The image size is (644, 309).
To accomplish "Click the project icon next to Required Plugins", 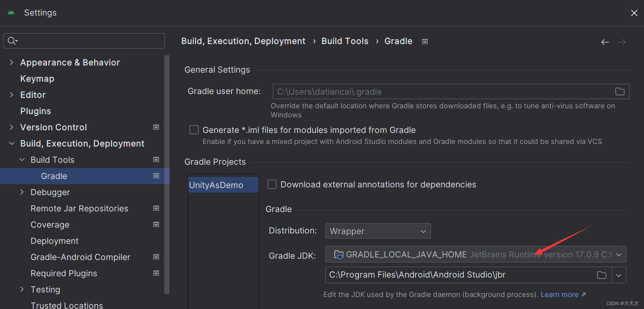I will click(156, 273).
